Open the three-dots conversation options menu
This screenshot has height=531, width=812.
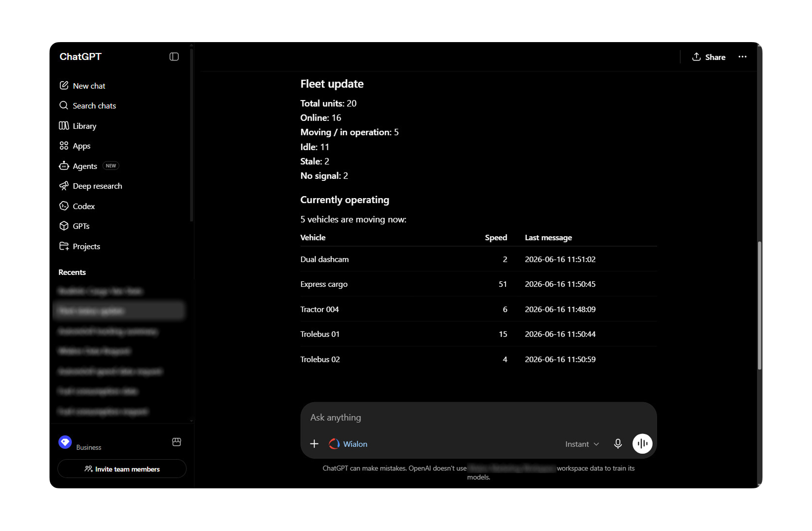[742, 57]
